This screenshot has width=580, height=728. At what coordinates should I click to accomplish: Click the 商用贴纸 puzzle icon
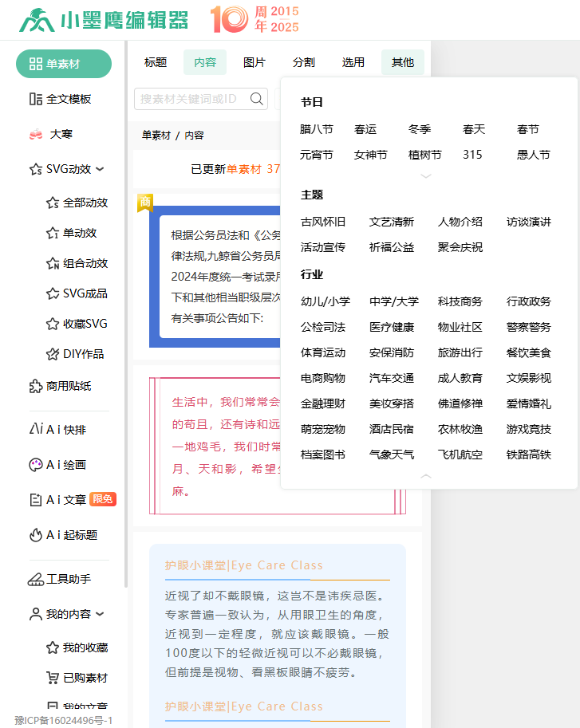point(35,386)
